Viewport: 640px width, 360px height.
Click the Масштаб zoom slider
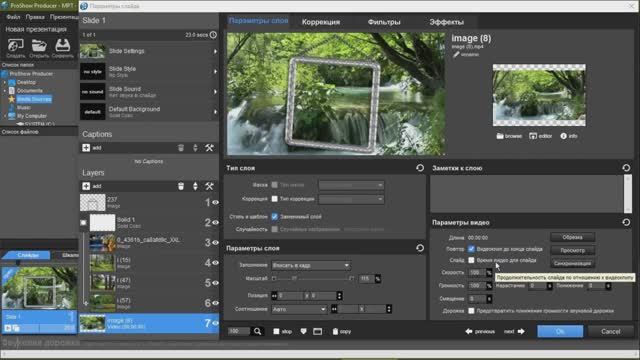[313, 278]
